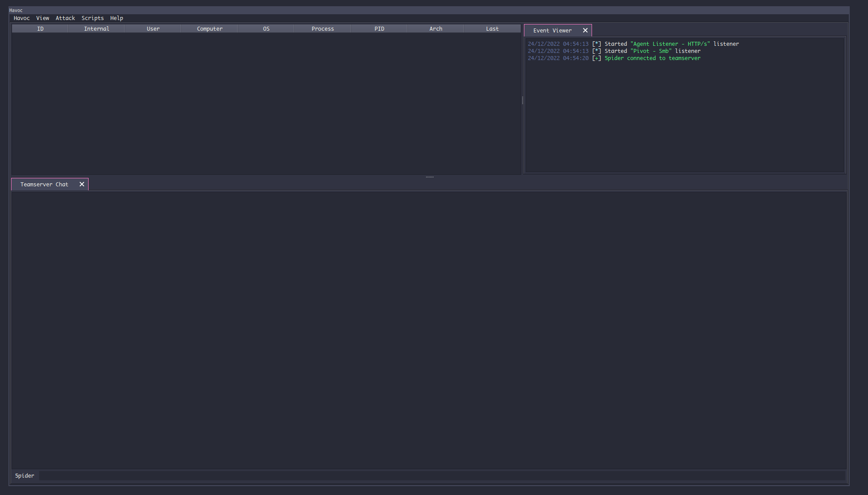
Task: Open the Scripts menu
Action: click(93, 18)
